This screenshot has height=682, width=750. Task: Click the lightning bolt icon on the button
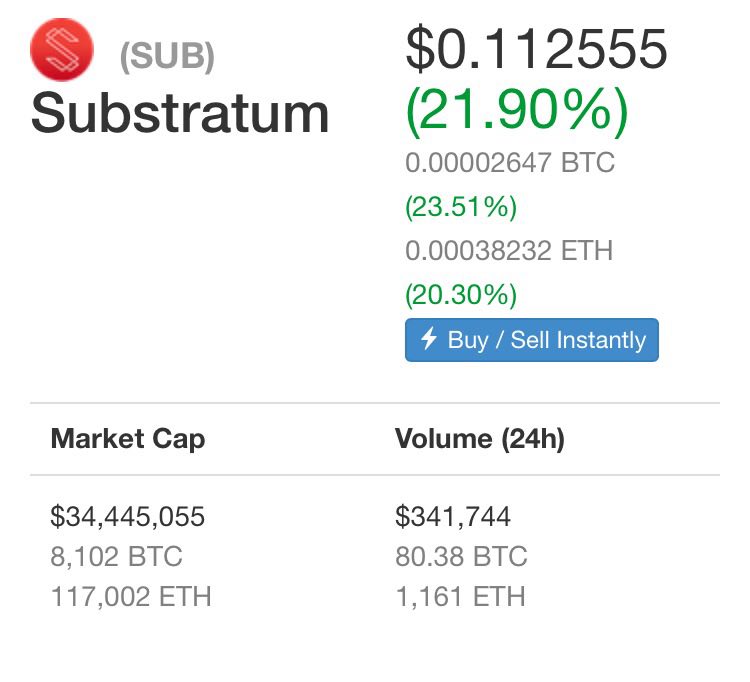(429, 339)
